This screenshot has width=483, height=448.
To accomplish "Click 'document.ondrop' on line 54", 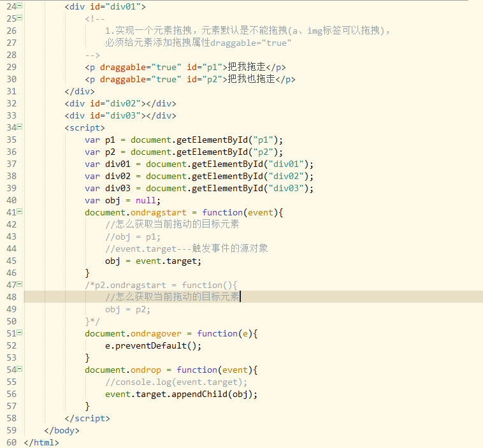I will point(123,370).
